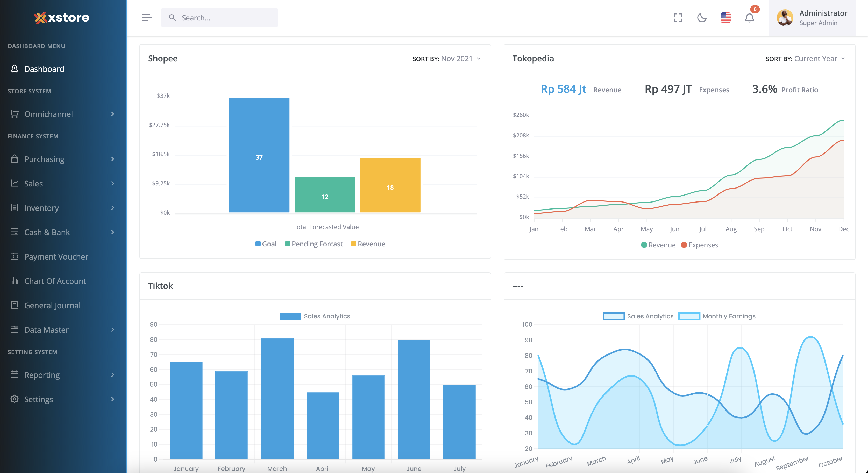This screenshot has width=868, height=473.
Task: Click the Rp 584 Jt revenue value
Action: point(563,89)
